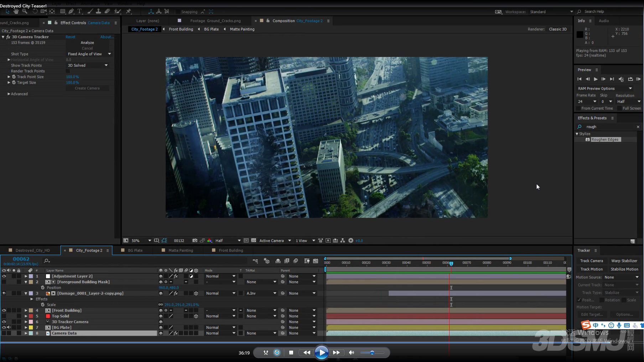Select the Selection arrow tool

click(7, 11)
